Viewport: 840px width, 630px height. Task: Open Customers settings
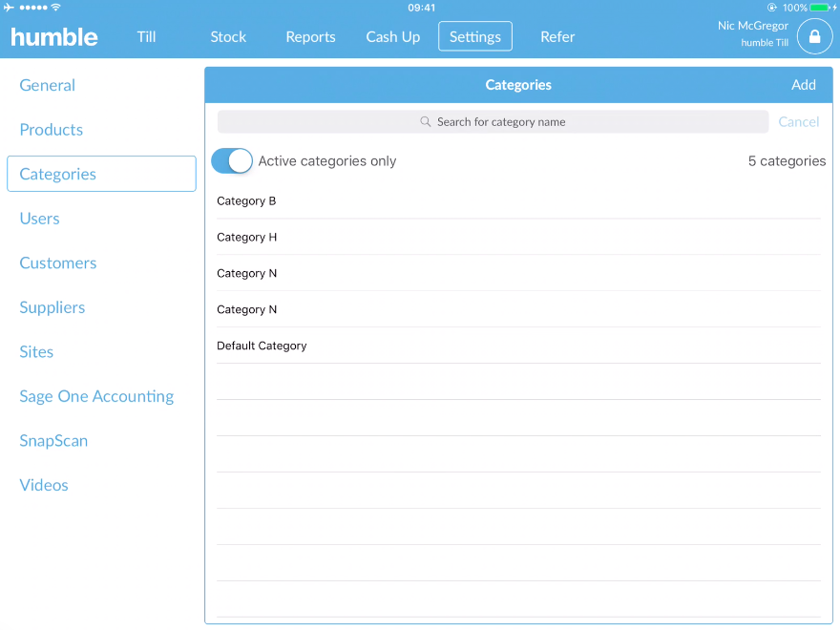pos(58,263)
